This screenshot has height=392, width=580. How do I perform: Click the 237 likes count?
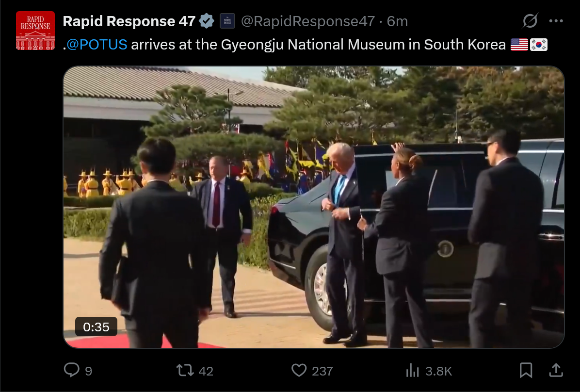pyautogui.click(x=322, y=371)
